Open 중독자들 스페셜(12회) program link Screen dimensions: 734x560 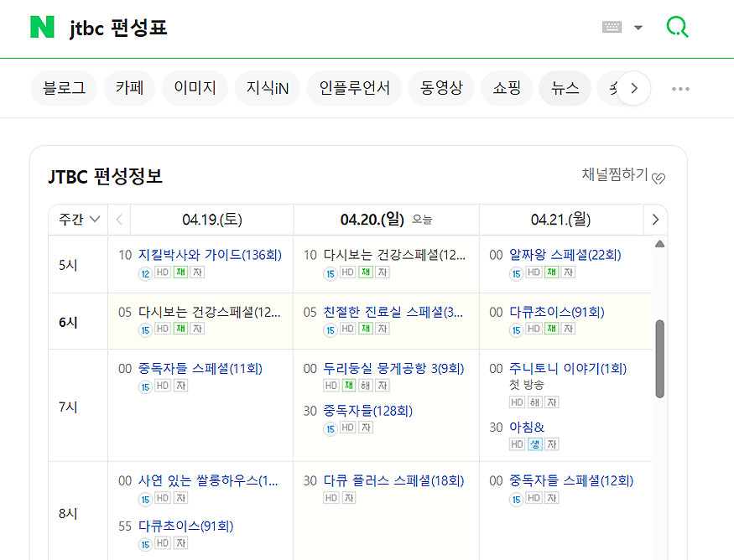click(571, 481)
